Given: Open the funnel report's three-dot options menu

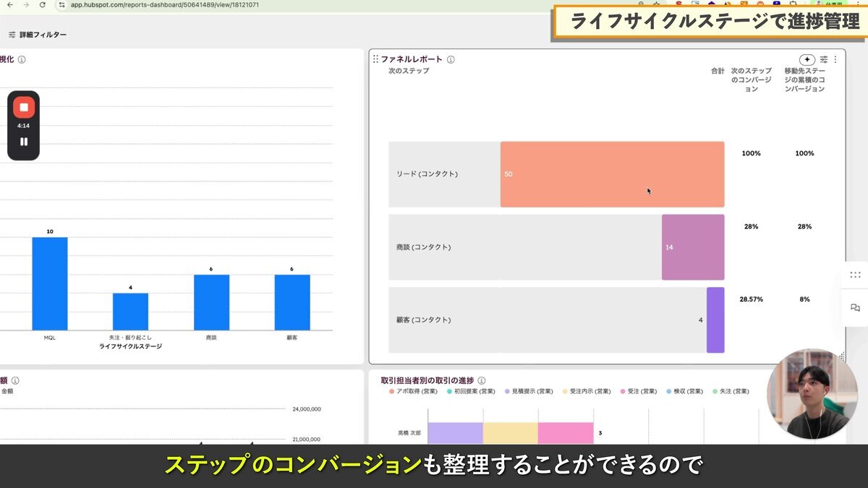Looking at the screenshot, I should [836, 59].
